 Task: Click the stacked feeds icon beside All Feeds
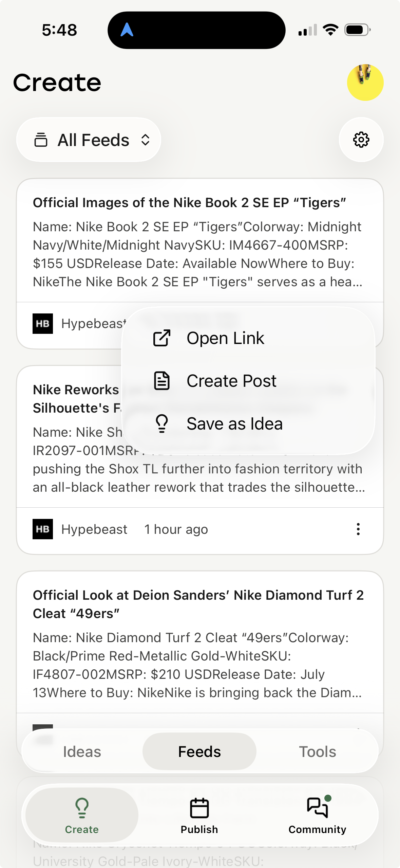tap(41, 140)
